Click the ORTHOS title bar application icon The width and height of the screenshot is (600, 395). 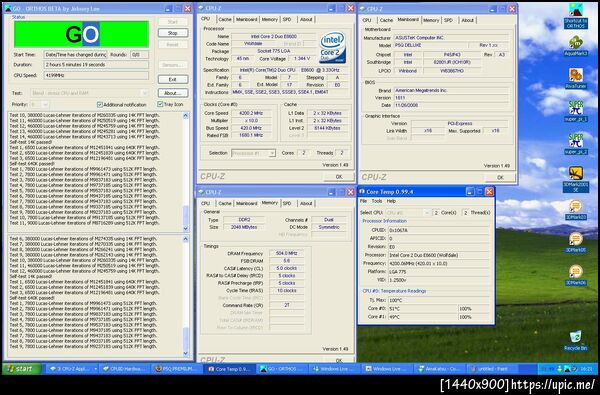(8, 8)
